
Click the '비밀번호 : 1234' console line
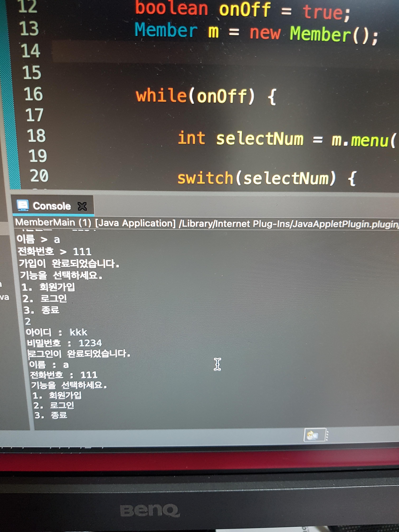[x=65, y=343]
